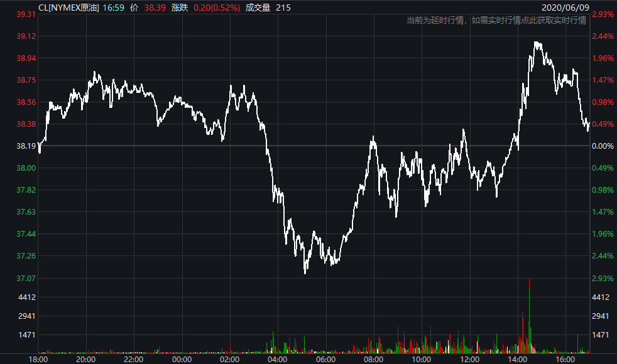617x364 pixels.
Task: Click the 08:00 time axis label
Action: click(x=373, y=359)
